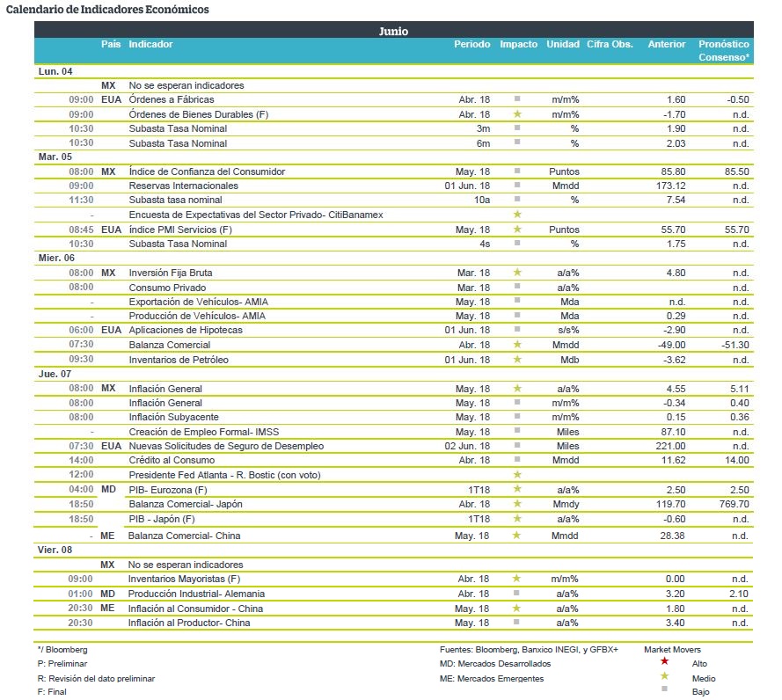Click the gray impact square for Índice de Confianza del Consumidor
This screenshot has height=700, width=782.
(x=517, y=171)
